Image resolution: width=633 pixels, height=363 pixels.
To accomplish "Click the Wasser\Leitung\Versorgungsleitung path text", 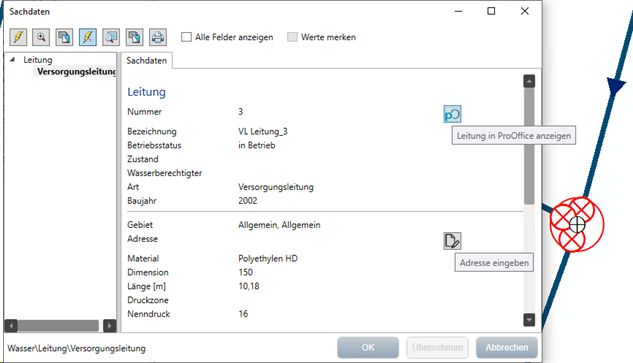I will 76,348.
